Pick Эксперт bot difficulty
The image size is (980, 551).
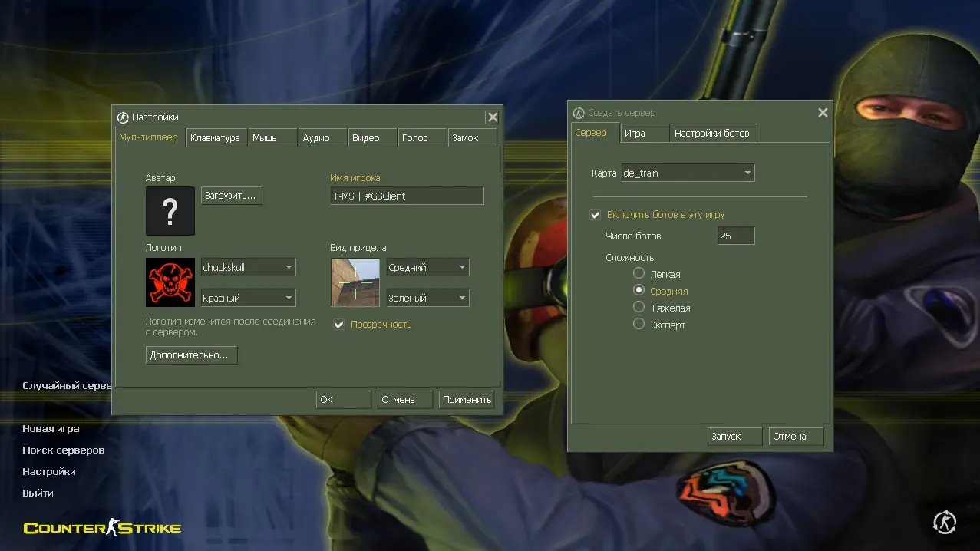tap(638, 325)
